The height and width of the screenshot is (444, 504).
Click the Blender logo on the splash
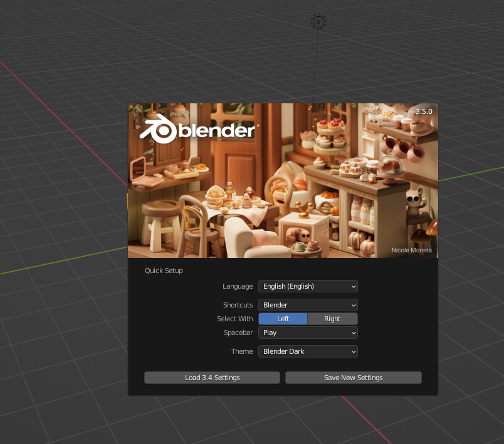(x=198, y=129)
